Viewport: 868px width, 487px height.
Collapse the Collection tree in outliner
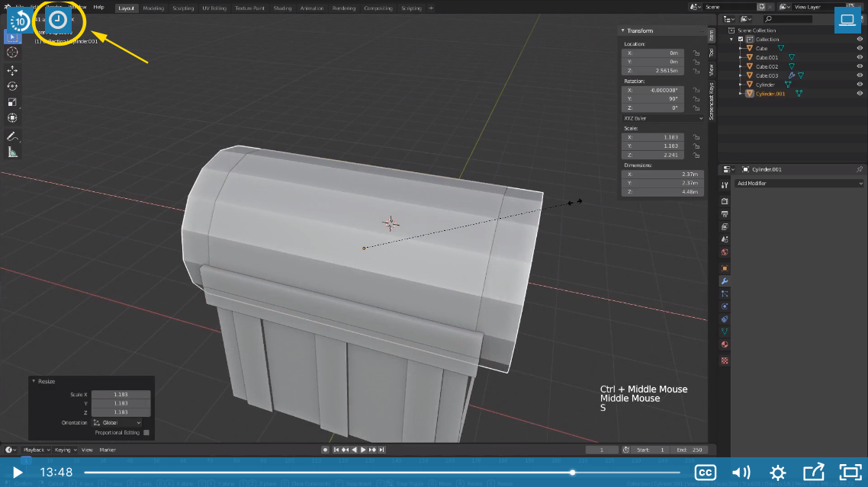pyautogui.click(x=731, y=40)
